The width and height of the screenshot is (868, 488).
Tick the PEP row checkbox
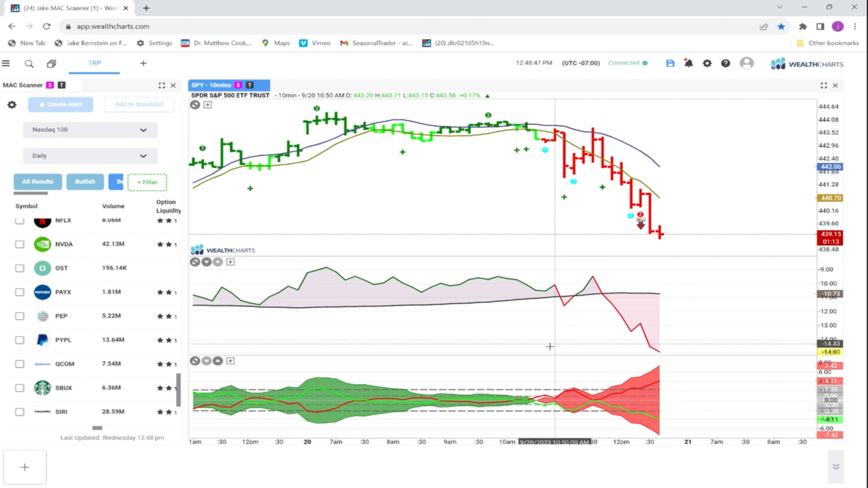(19, 316)
